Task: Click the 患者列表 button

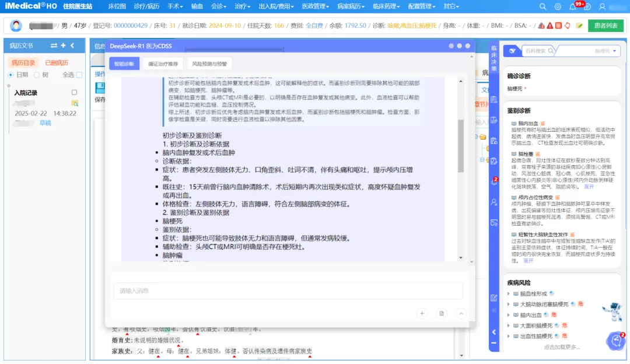Action: [x=606, y=26]
